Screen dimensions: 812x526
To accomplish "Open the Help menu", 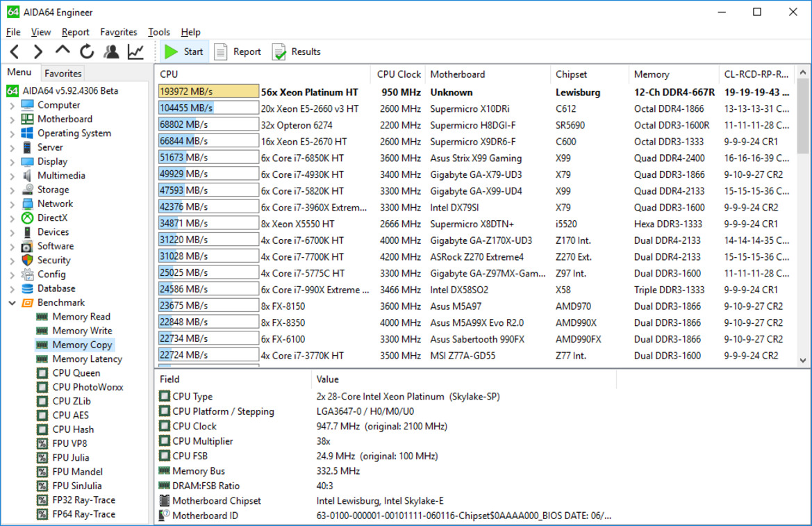I will (x=190, y=32).
